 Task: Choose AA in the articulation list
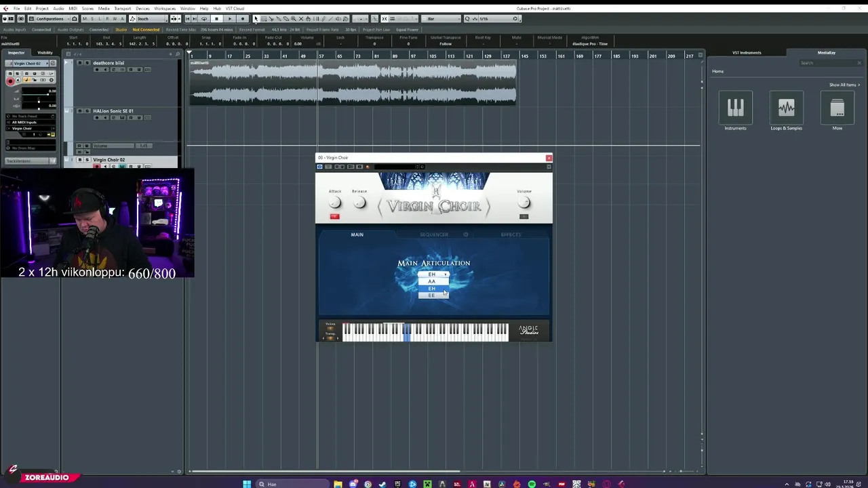433,281
